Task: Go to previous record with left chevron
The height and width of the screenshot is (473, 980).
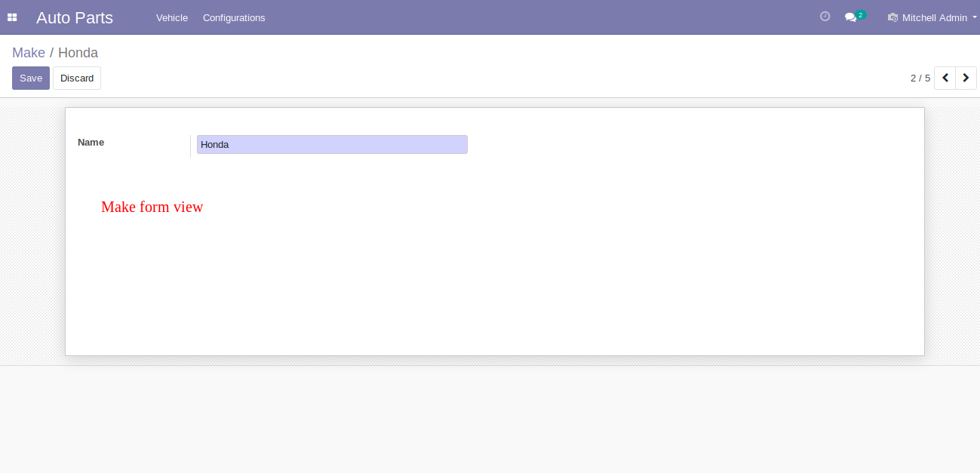Action: (x=945, y=78)
